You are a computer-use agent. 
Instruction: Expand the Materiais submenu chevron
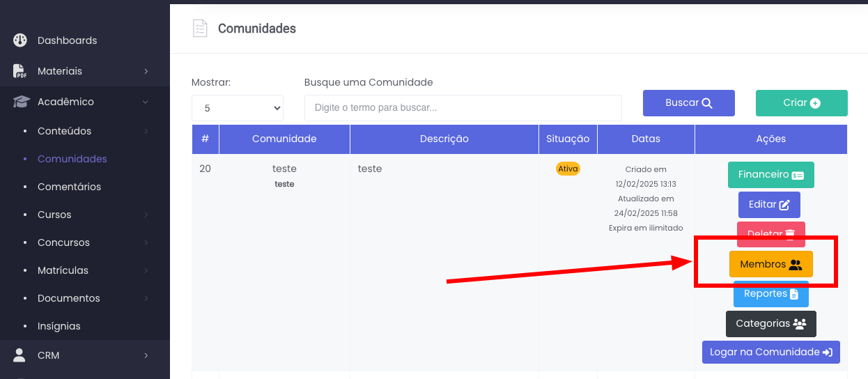point(146,71)
